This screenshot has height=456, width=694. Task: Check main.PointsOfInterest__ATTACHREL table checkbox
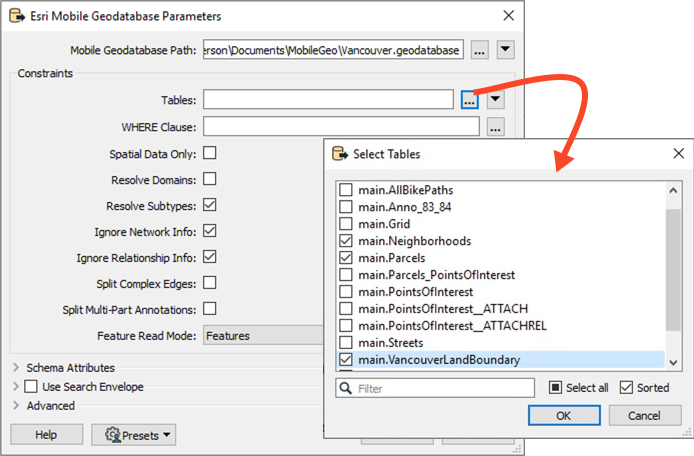point(346,325)
